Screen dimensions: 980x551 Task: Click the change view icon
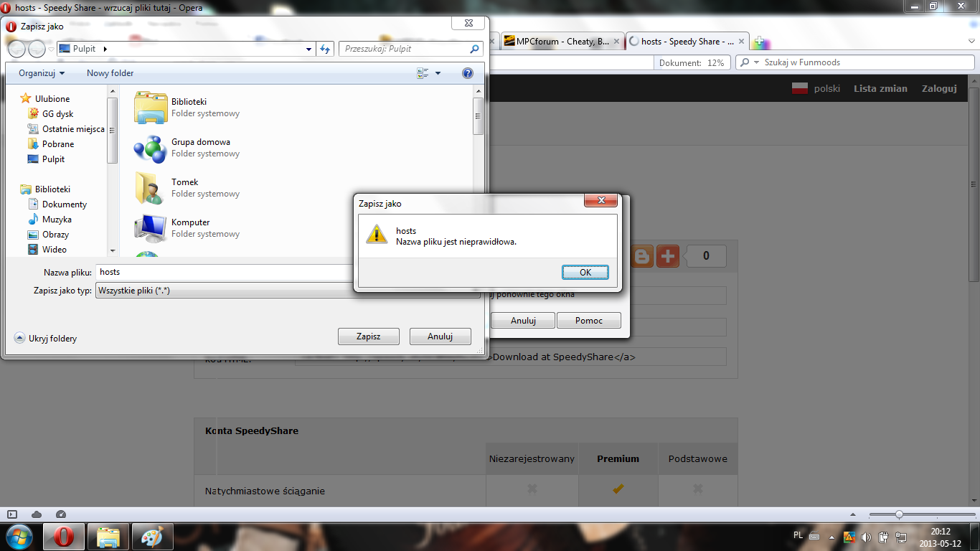423,73
